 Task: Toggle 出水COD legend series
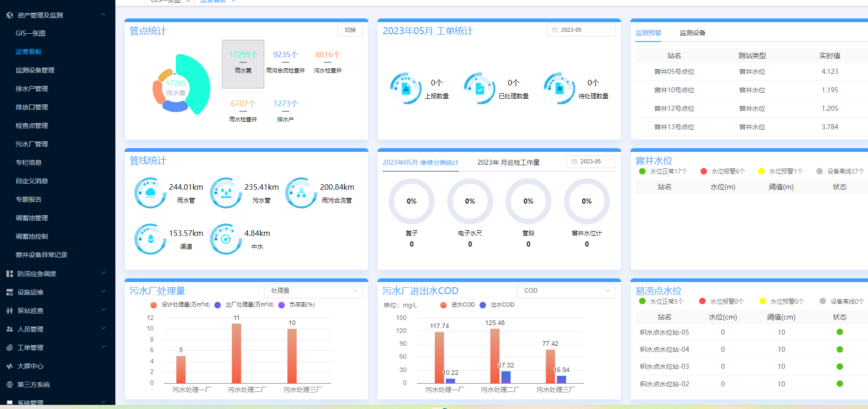[497, 305]
